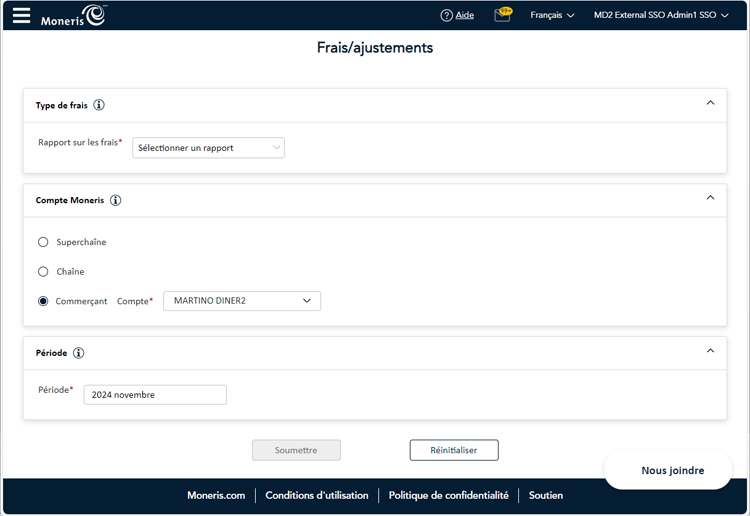
Task: Open the Sélectionner un rapport dropdown
Action: point(209,148)
